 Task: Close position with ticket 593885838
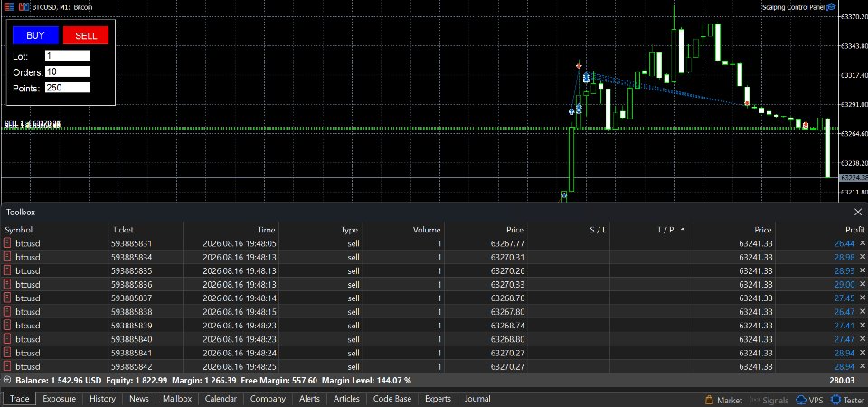click(863, 312)
